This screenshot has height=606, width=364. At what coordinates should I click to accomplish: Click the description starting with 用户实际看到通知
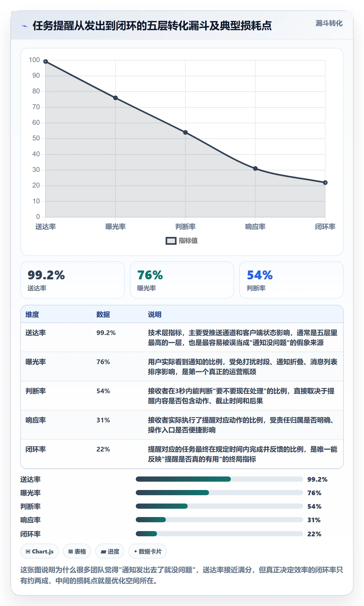tap(243, 367)
